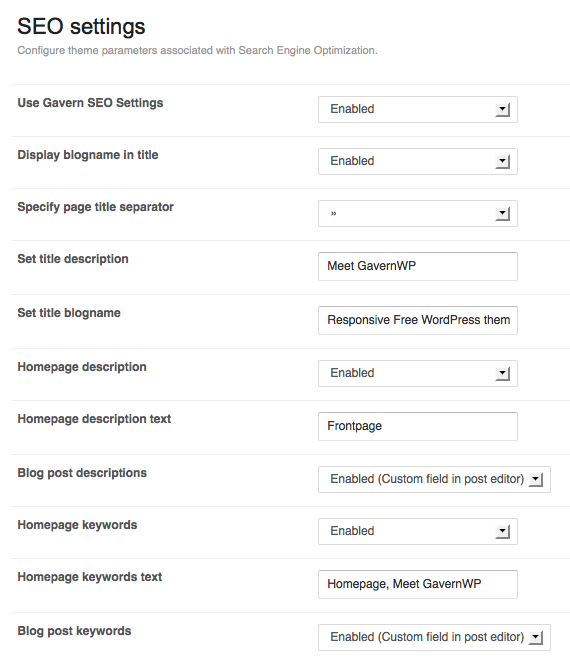Click the Set title blogname input field
The height and width of the screenshot is (661, 570).
pyautogui.click(x=418, y=320)
